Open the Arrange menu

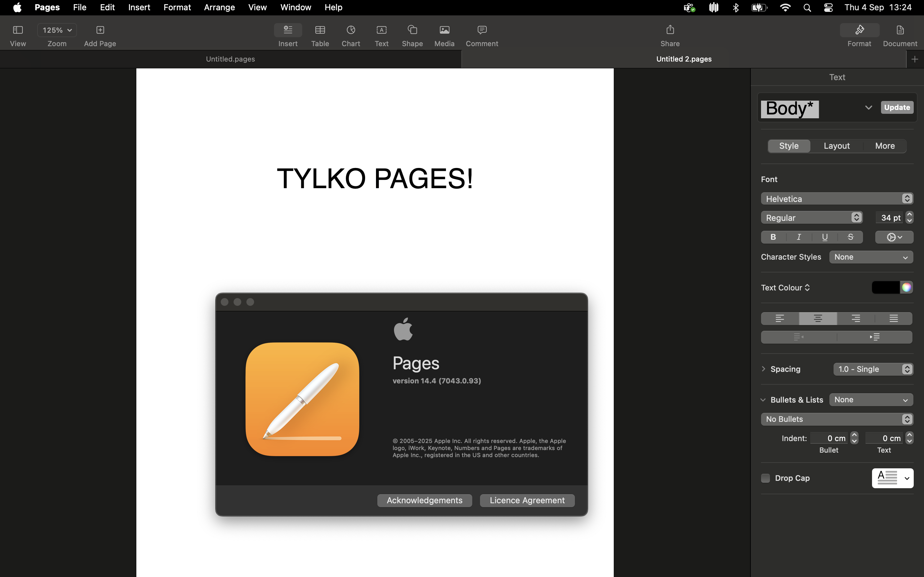coord(219,7)
